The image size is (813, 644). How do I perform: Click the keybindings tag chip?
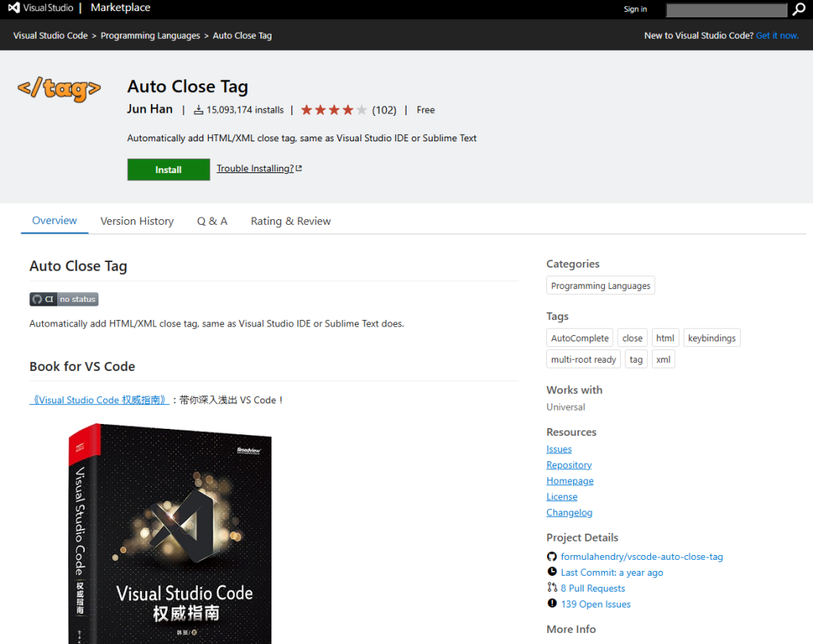tap(712, 338)
